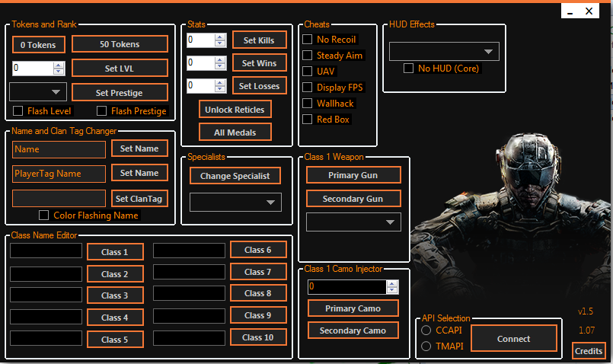
Task: Open the prestige dropdown beside Set Prestige
Action: (38, 92)
